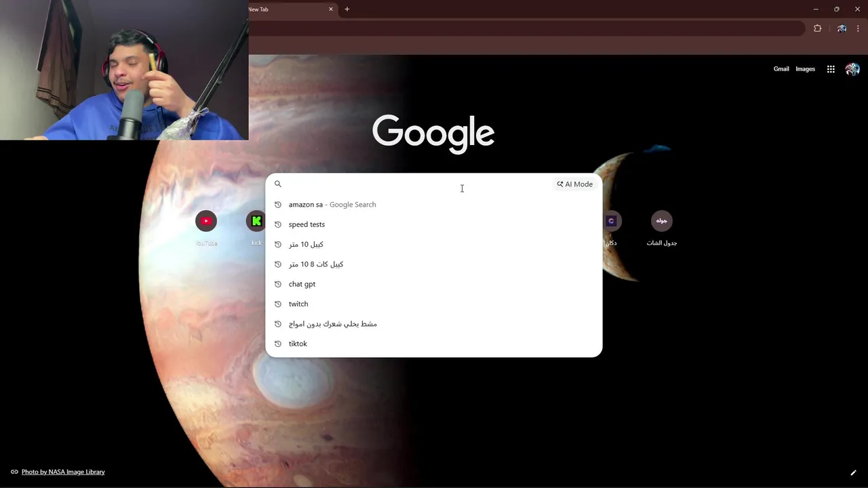Click the search magnifier icon
Image resolution: width=868 pixels, height=488 pixels.
point(278,184)
